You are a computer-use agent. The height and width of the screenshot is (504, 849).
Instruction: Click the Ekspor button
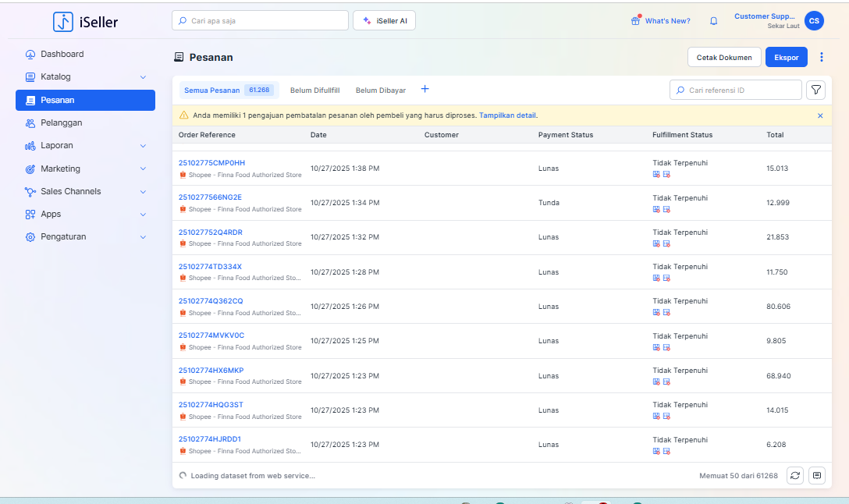coord(786,57)
